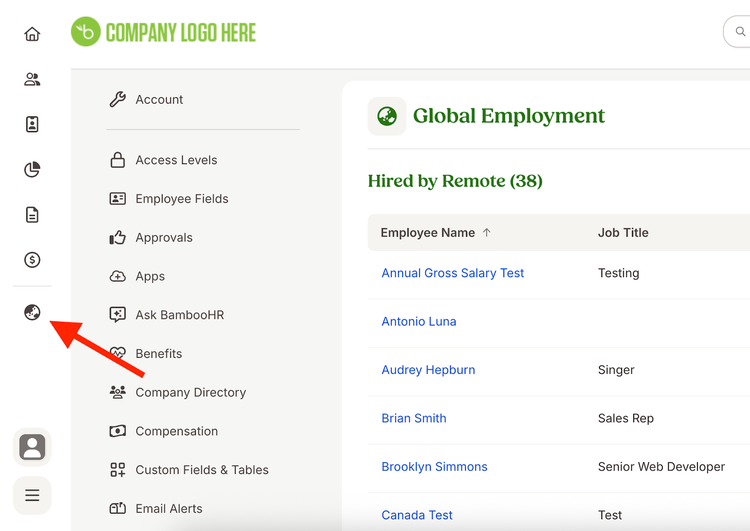The image size is (750, 531).
Task: Expand the hamburger menu button
Action: click(x=32, y=495)
